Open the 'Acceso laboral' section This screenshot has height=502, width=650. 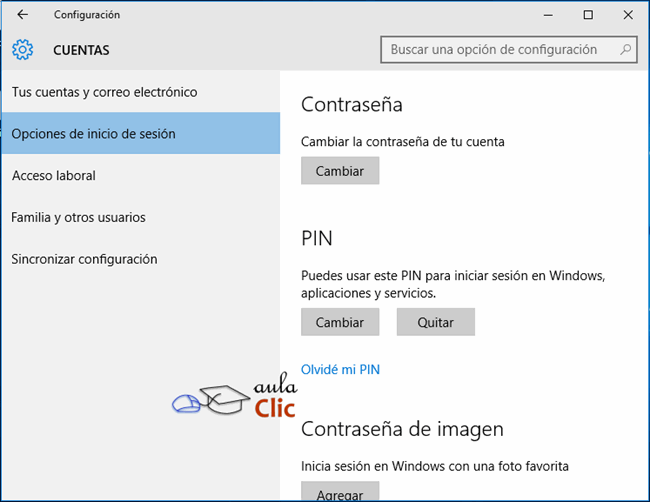(54, 176)
